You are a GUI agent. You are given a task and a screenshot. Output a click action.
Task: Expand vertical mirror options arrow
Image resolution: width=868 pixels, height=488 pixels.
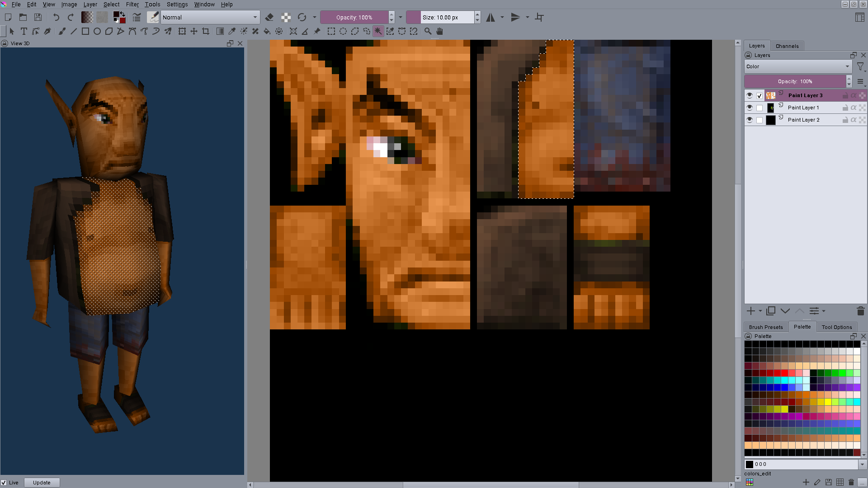tap(528, 18)
